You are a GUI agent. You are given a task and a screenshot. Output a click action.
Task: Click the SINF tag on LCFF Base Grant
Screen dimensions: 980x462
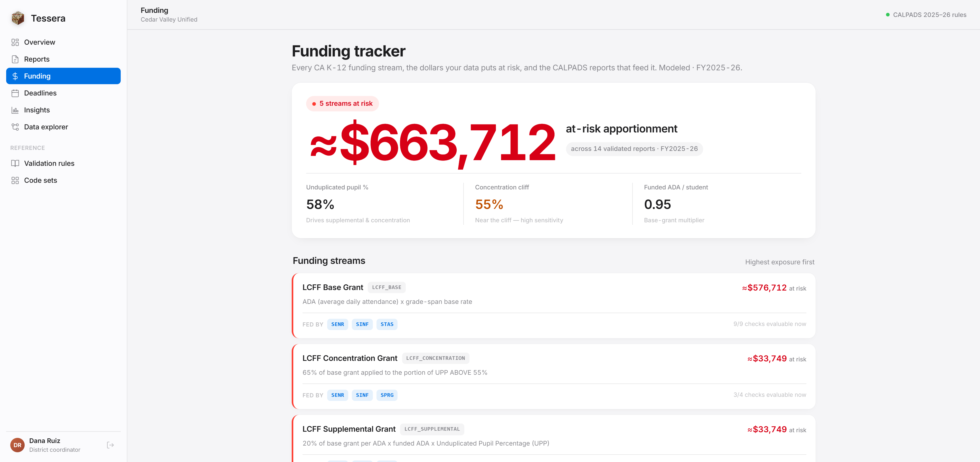362,324
